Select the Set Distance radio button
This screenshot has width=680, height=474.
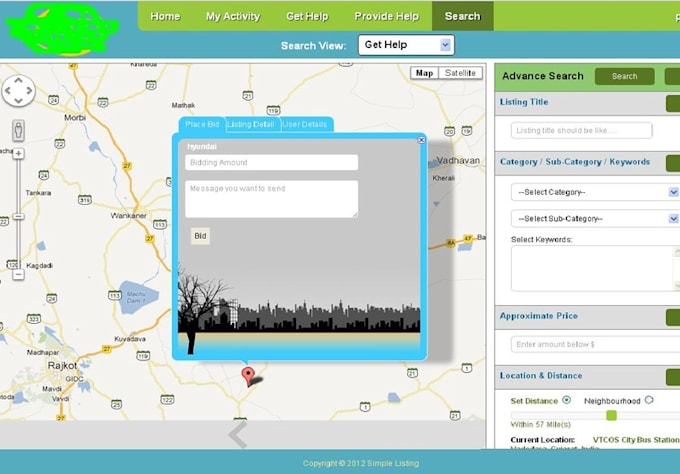[566, 400]
